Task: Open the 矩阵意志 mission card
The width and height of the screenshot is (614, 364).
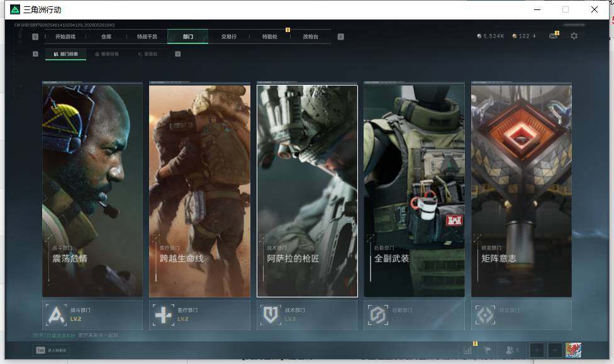Action: [522, 191]
